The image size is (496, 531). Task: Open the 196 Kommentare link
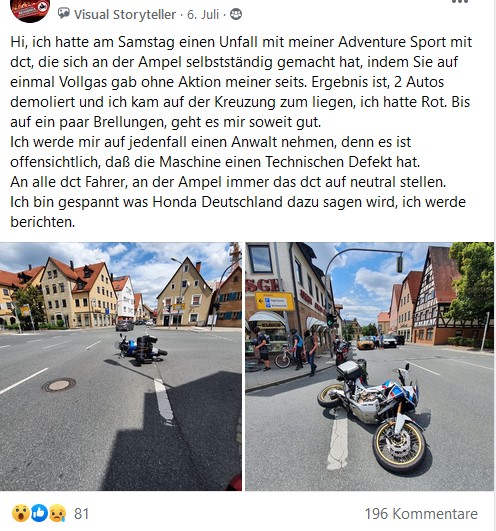point(421,514)
